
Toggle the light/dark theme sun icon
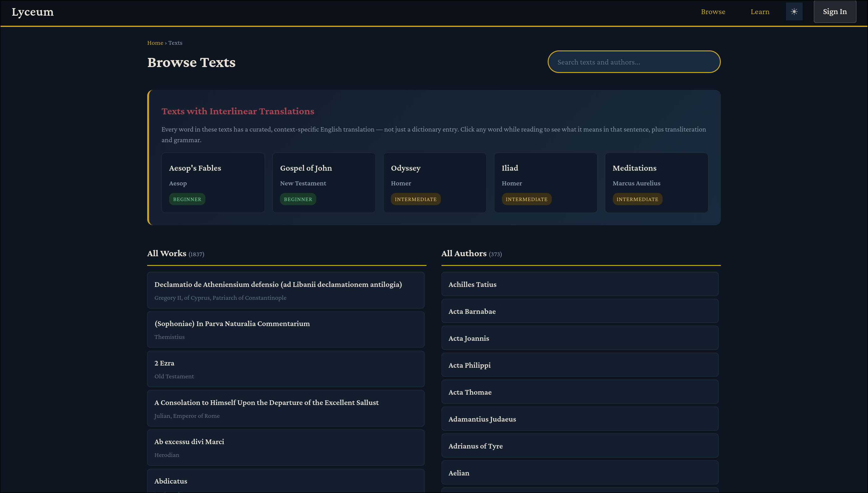click(794, 12)
